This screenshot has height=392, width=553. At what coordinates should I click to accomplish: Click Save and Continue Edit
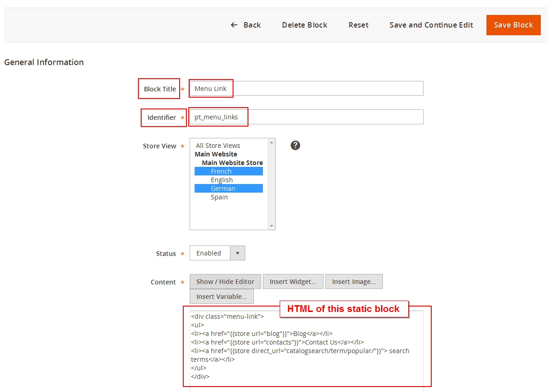[431, 25]
